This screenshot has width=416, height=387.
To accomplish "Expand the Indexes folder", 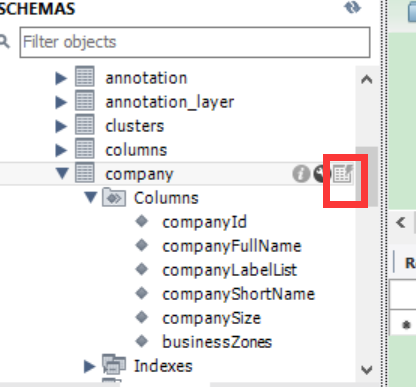I will [x=89, y=366].
